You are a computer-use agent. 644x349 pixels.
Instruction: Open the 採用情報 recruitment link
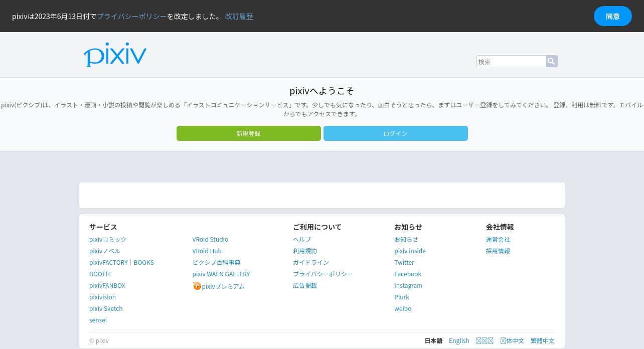[x=498, y=251]
